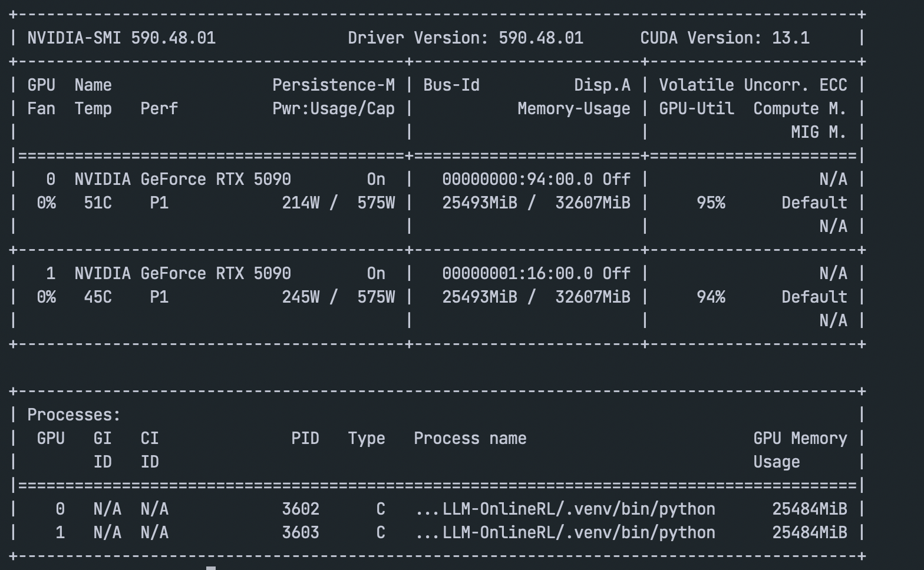Click the Disp.A column header
Image resolution: width=924 pixels, height=570 pixels.
tap(602, 85)
